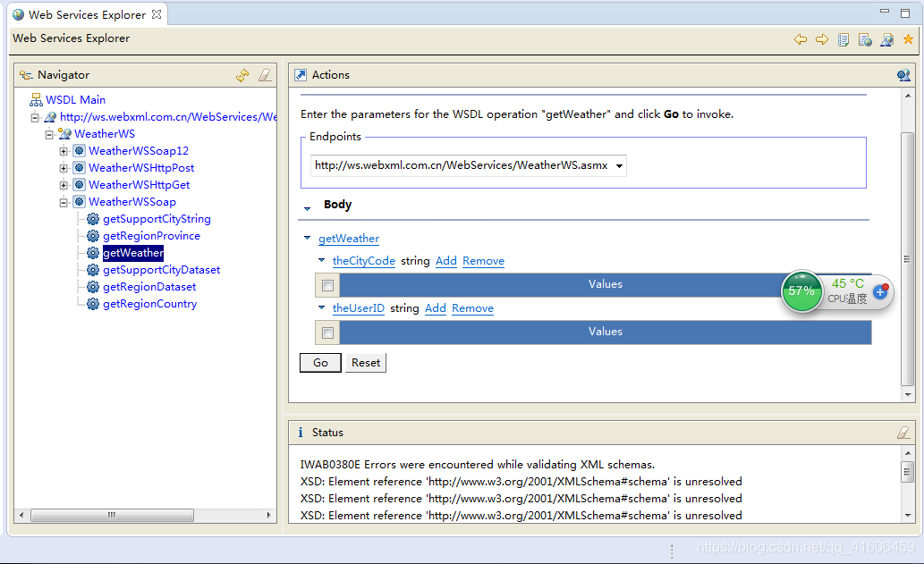
Task: Select getRegionCountry operation in Navigator
Action: [149, 305]
